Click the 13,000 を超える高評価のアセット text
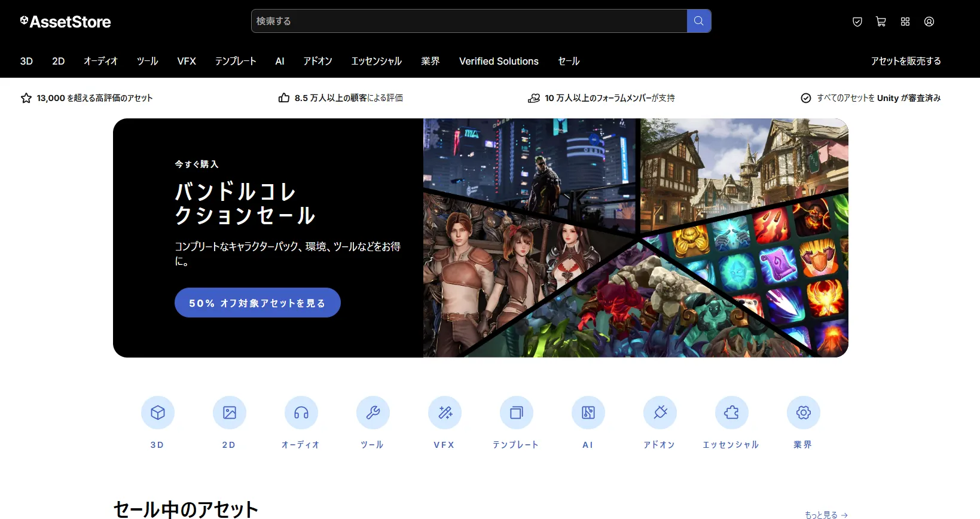 [x=94, y=98]
